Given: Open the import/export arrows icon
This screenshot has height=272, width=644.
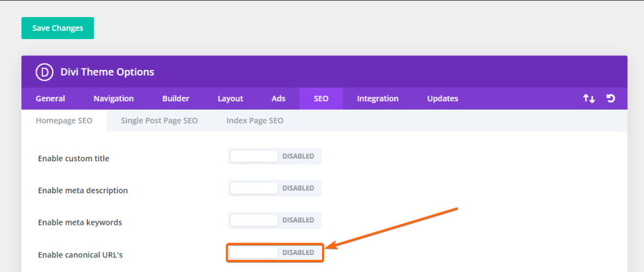Looking at the screenshot, I should tap(589, 99).
